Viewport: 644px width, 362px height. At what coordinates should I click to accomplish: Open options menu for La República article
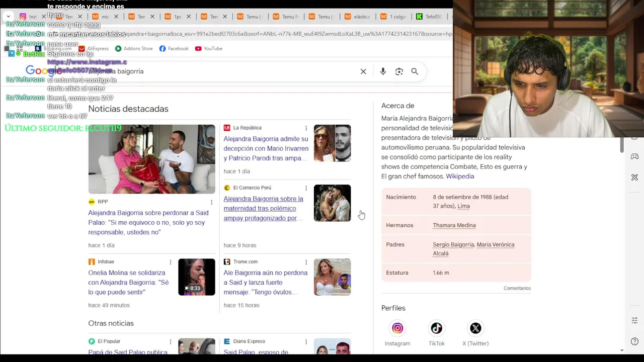tap(306, 128)
